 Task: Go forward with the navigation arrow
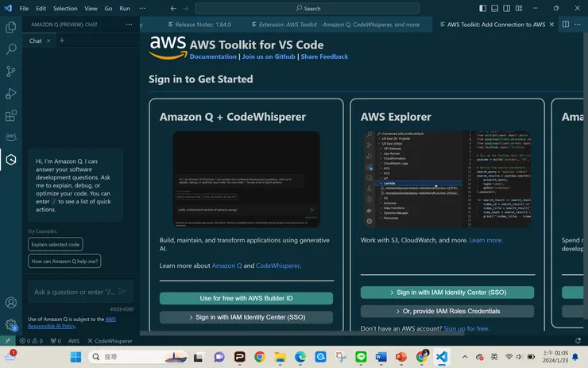186,8
